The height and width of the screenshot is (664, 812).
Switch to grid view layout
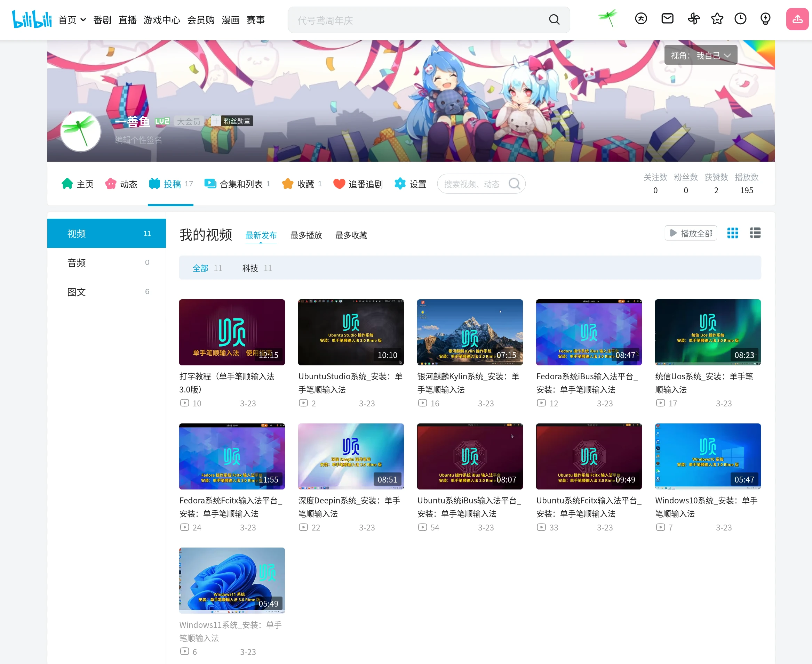tap(732, 233)
